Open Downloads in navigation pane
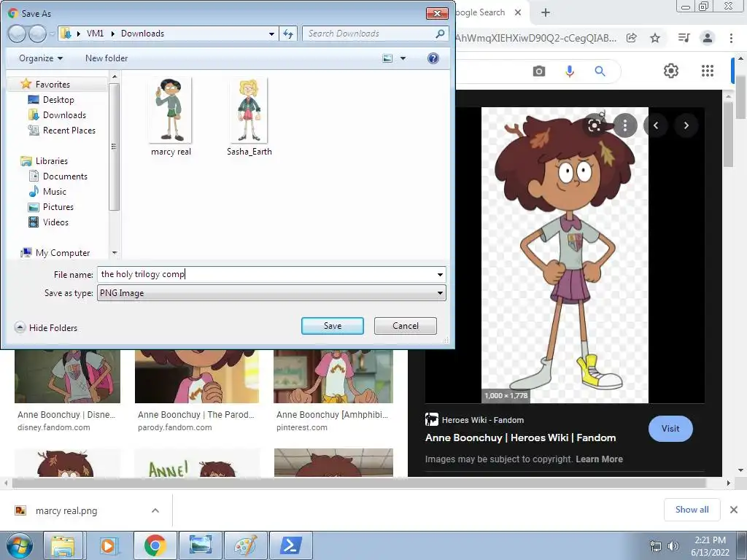 [x=64, y=114]
